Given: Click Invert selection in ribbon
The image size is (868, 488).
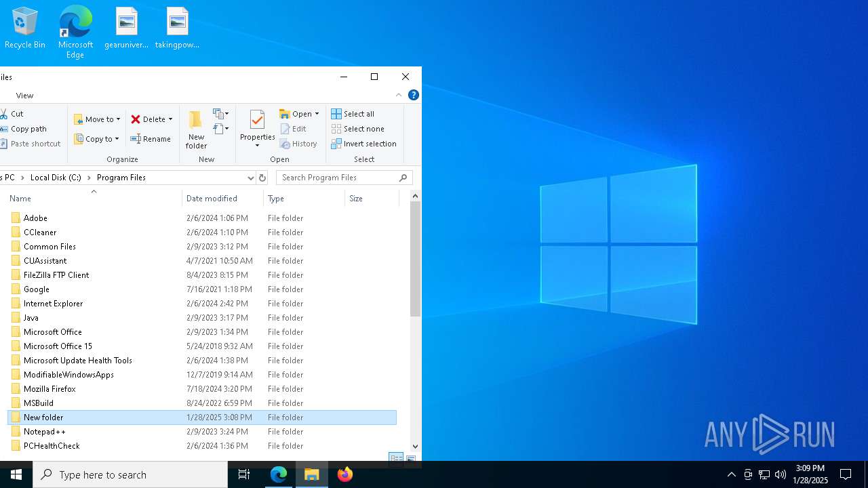Looking at the screenshot, I should pos(363,144).
